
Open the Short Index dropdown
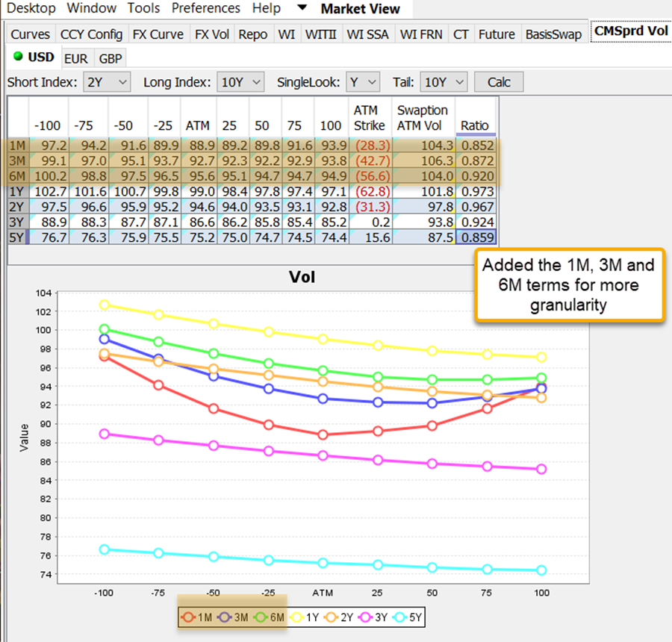(107, 82)
